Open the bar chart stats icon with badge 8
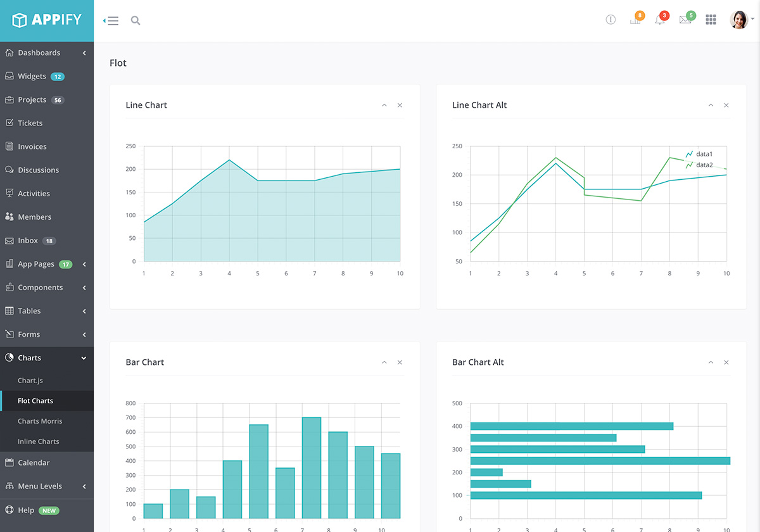760x532 pixels. point(635,20)
